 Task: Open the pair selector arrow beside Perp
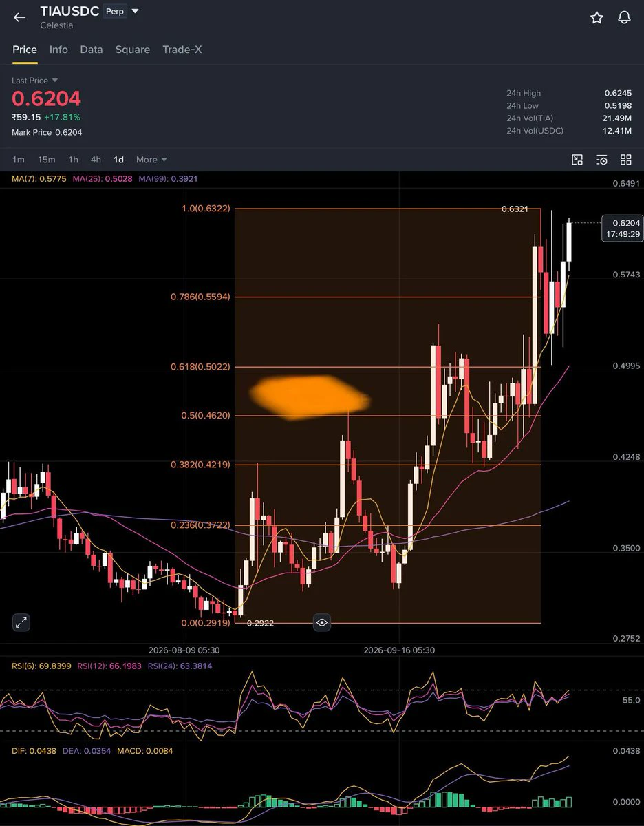[x=135, y=12]
